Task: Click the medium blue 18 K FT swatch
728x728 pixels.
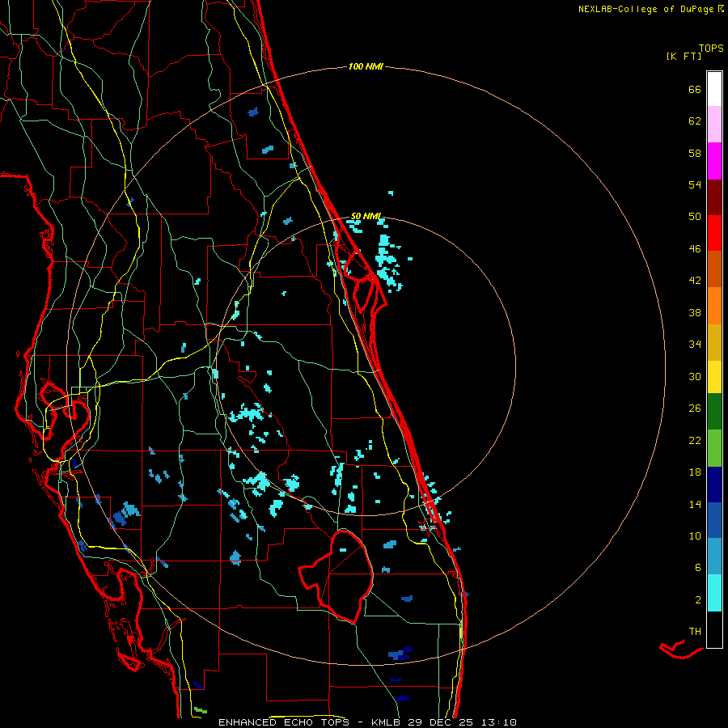Action: (x=714, y=520)
